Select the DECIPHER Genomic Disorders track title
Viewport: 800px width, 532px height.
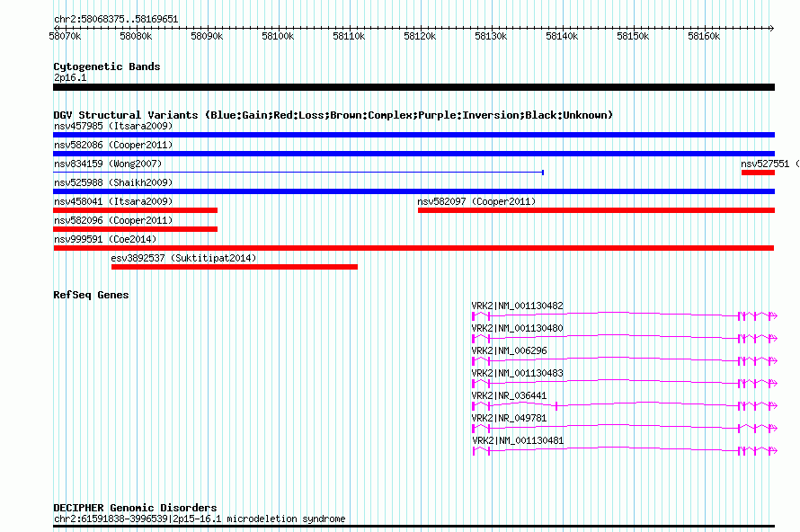[135, 508]
